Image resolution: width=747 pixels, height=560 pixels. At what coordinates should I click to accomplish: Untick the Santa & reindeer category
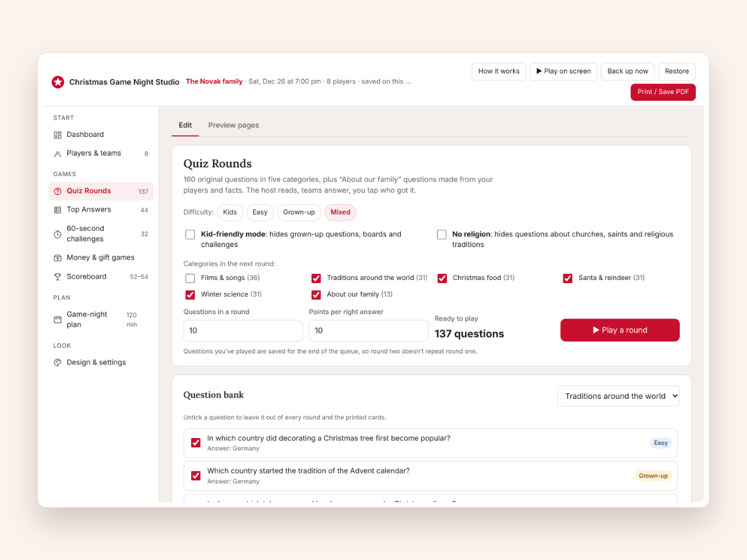[x=568, y=278]
